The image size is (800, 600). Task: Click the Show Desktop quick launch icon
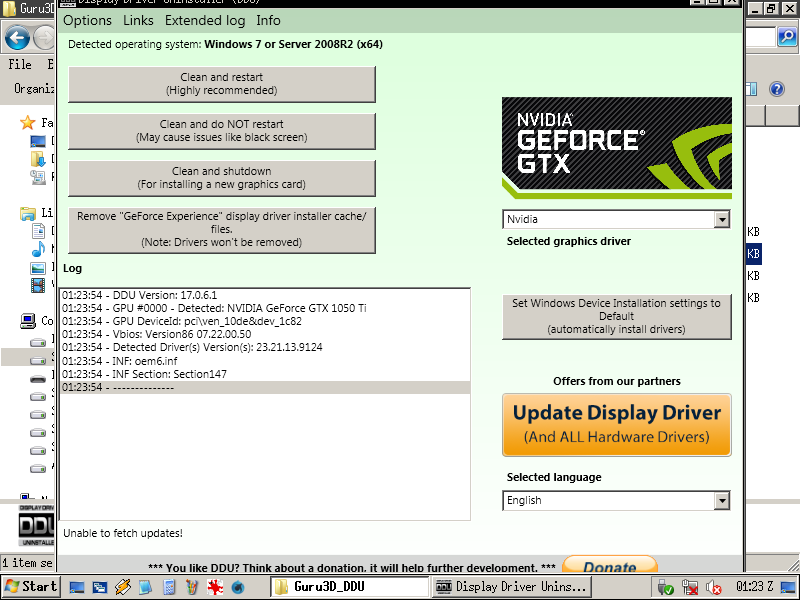point(77,587)
